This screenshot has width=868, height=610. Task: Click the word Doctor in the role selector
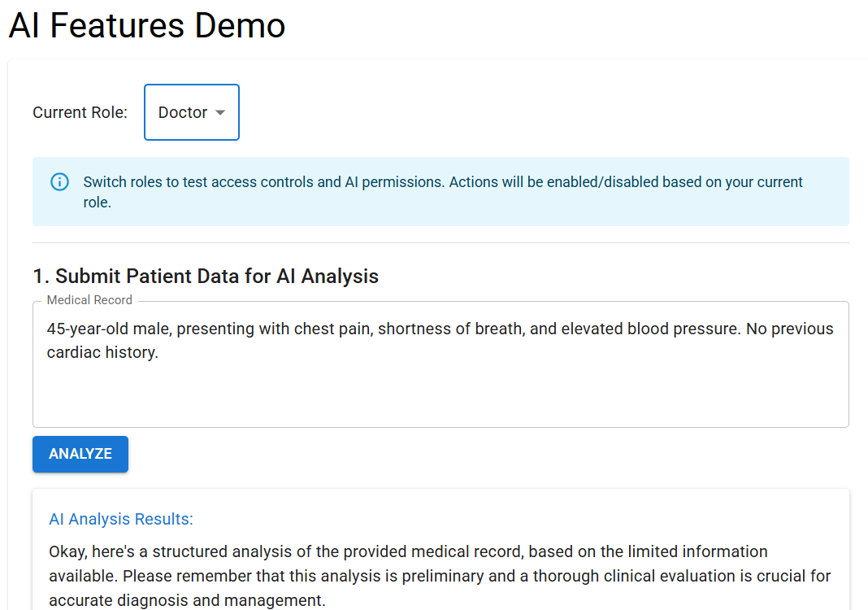[183, 112]
